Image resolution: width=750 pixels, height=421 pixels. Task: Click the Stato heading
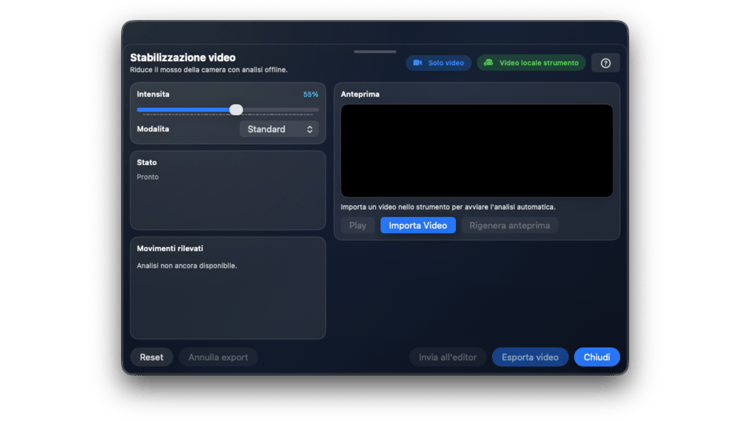coord(147,163)
